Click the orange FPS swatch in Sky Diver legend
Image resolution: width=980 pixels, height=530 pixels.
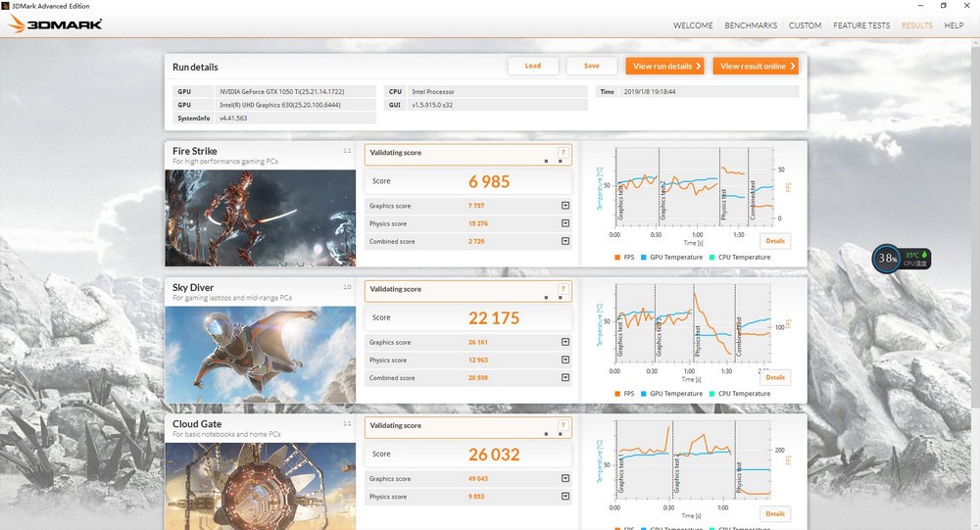[x=615, y=394]
